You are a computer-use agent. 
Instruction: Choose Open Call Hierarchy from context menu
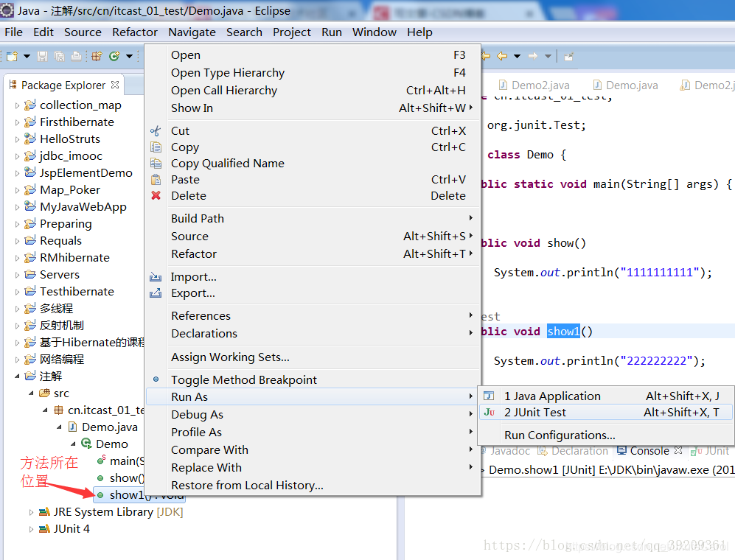[313, 91]
